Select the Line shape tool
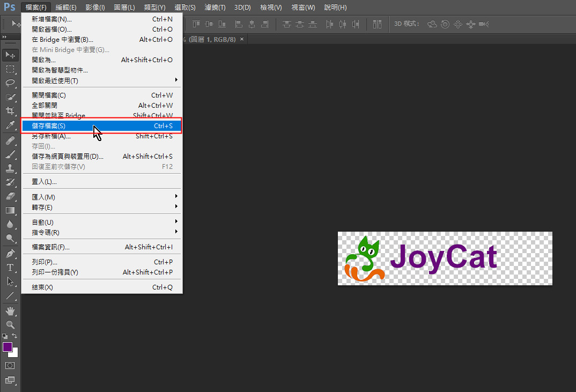 click(x=10, y=295)
